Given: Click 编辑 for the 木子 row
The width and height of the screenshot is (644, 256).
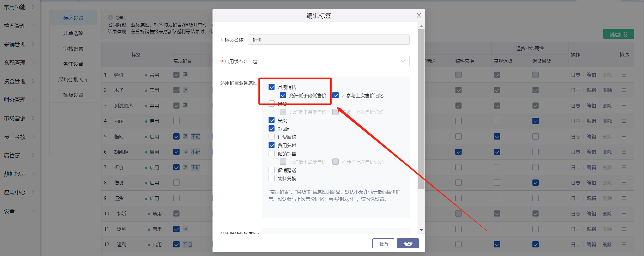Looking at the screenshot, I should click(591, 90).
